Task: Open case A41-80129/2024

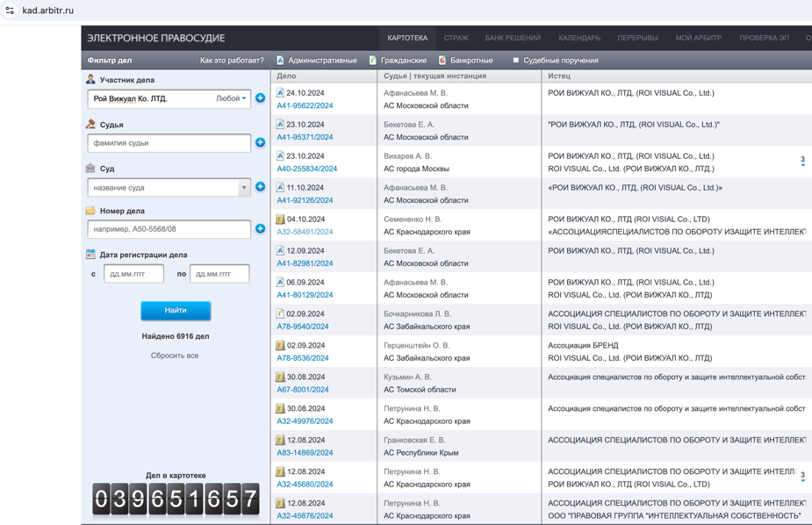Action: (305, 295)
